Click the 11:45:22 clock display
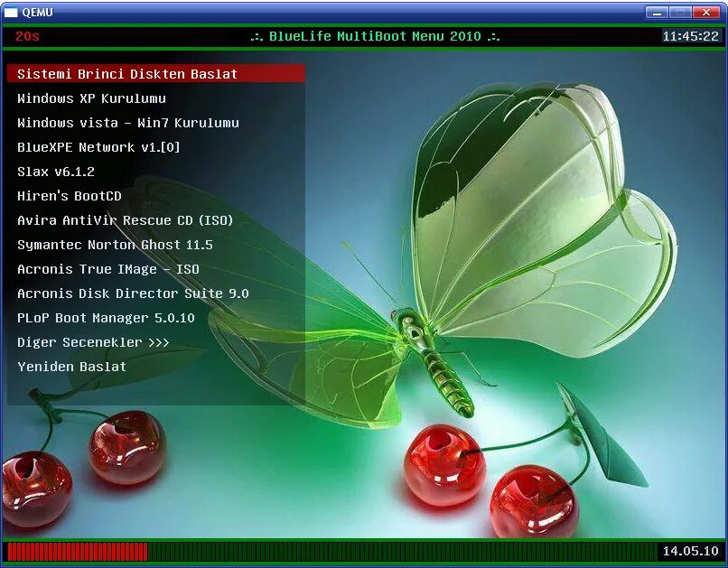Image resolution: width=728 pixels, height=568 pixels. (x=690, y=36)
